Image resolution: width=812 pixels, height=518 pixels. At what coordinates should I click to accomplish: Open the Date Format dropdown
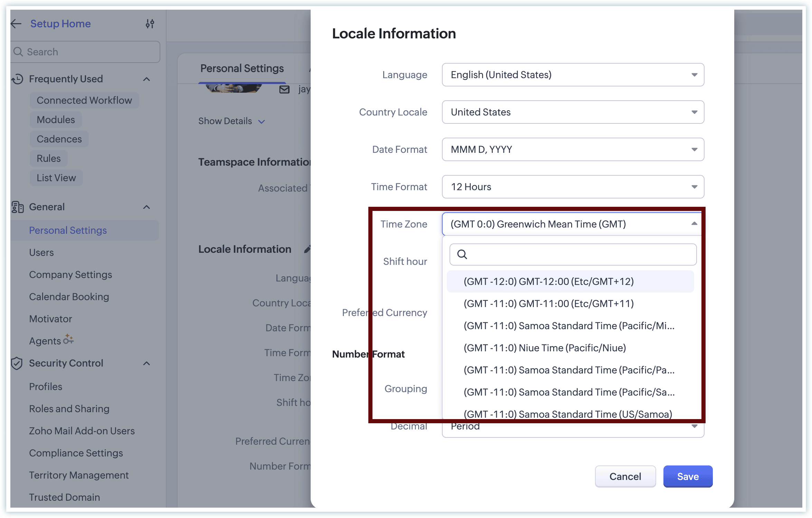(573, 149)
